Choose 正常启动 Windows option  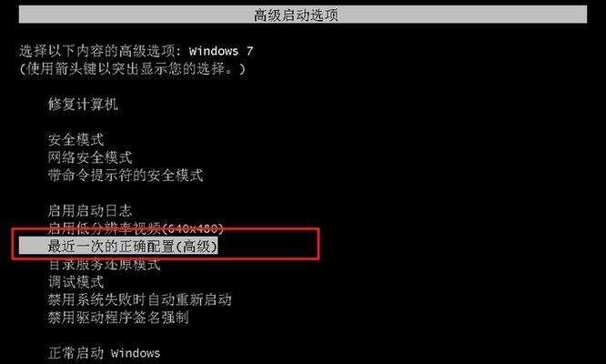click(104, 353)
